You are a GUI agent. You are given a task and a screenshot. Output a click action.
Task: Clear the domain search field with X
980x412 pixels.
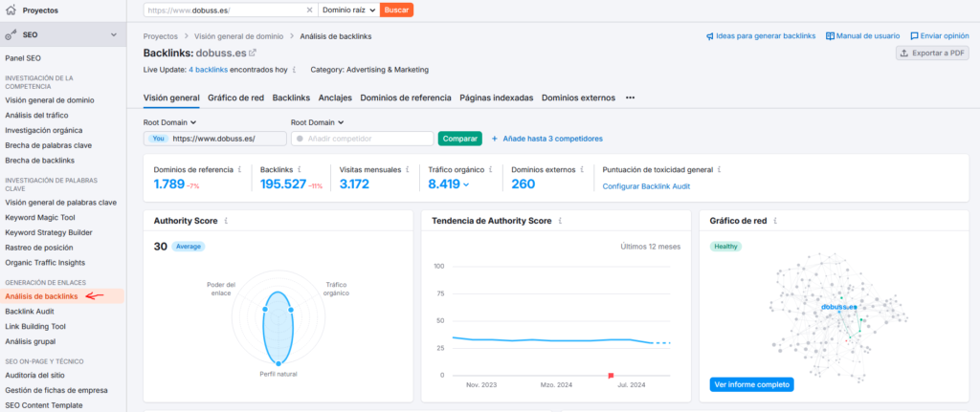pos(309,10)
